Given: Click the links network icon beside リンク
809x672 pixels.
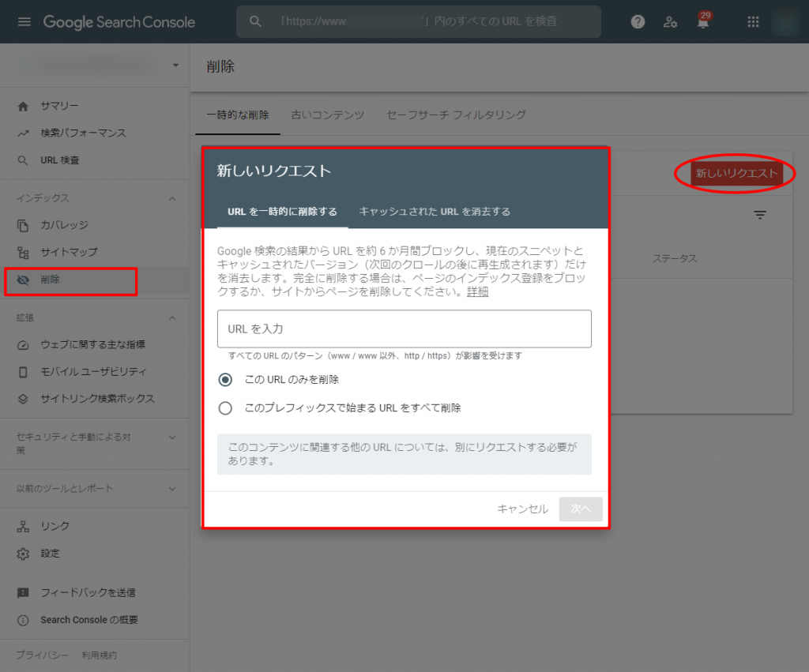Looking at the screenshot, I should click(23, 527).
